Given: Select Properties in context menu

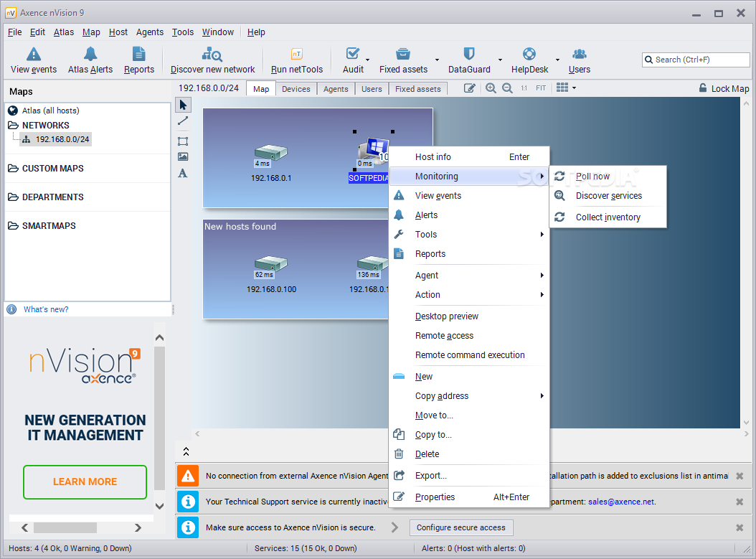Looking at the screenshot, I should coord(469,497).
